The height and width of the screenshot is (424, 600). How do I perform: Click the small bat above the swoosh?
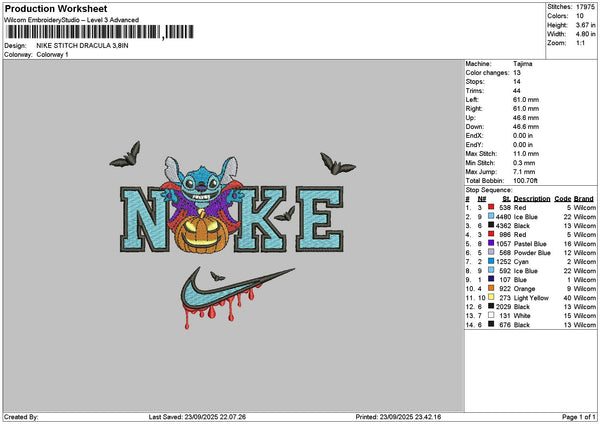(x=217, y=276)
